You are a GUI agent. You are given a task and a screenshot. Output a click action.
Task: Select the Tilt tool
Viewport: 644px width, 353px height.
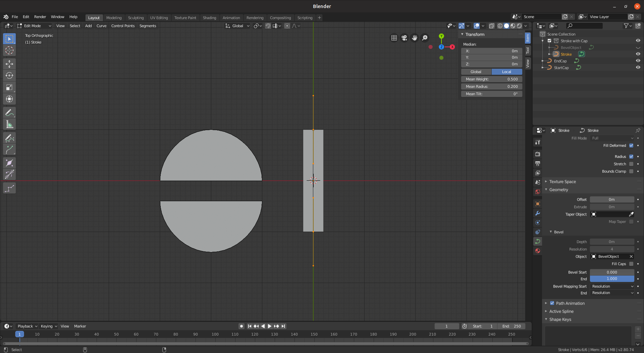point(9,174)
